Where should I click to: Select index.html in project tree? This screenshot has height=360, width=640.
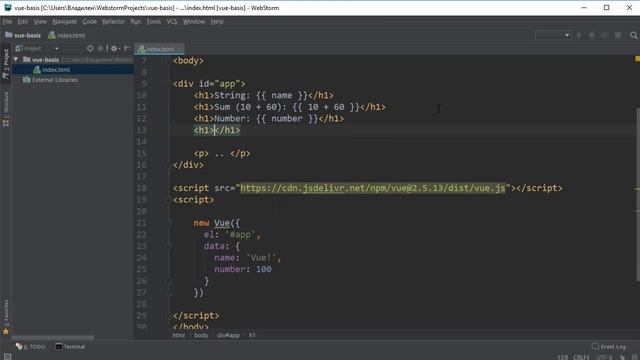coord(56,70)
